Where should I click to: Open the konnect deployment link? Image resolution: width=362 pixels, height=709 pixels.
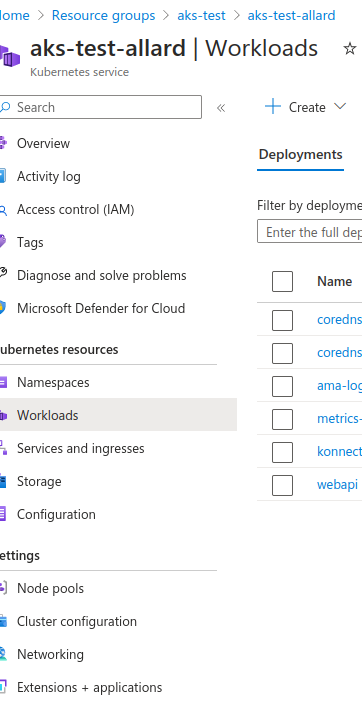[339, 451]
